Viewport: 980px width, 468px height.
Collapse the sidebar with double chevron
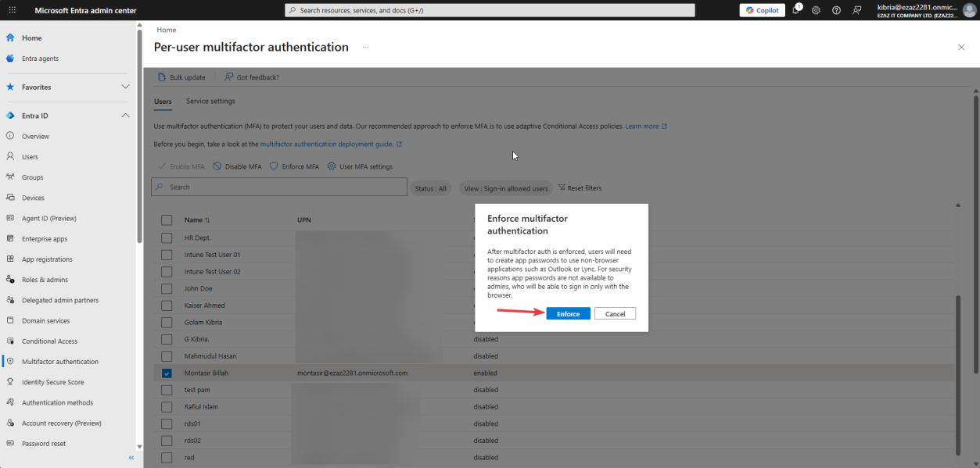[131, 458]
